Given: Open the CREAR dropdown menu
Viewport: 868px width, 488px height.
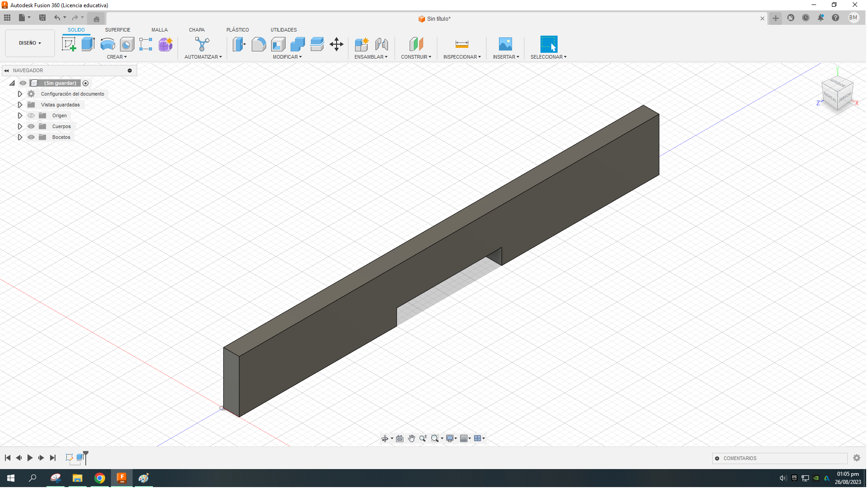Looking at the screenshot, I should (x=116, y=57).
